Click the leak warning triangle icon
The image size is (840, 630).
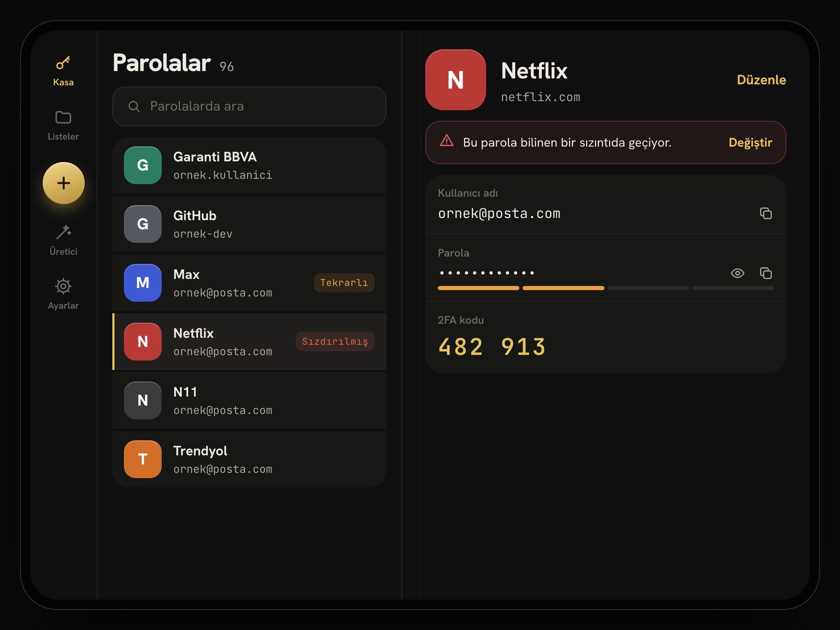pos(447,140)
